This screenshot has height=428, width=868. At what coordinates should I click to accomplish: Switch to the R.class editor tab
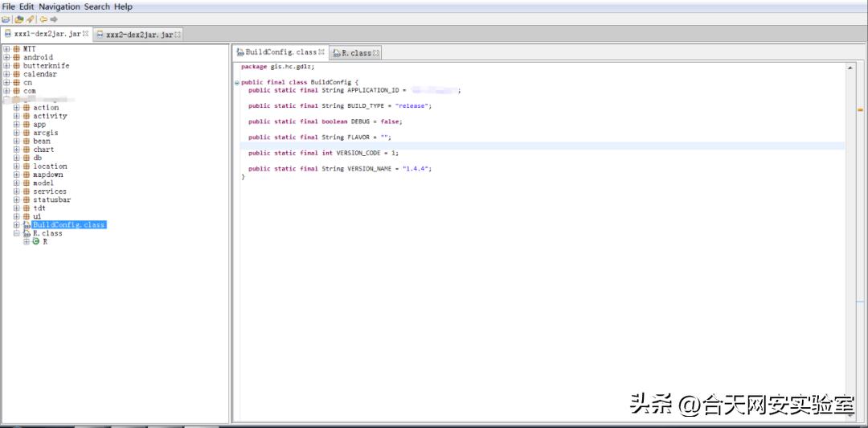coord(355,53)
